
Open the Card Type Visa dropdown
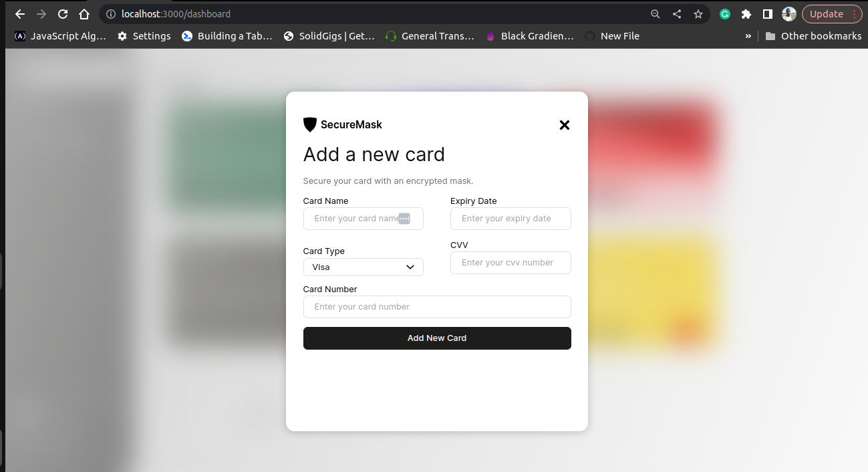(364, 267)
